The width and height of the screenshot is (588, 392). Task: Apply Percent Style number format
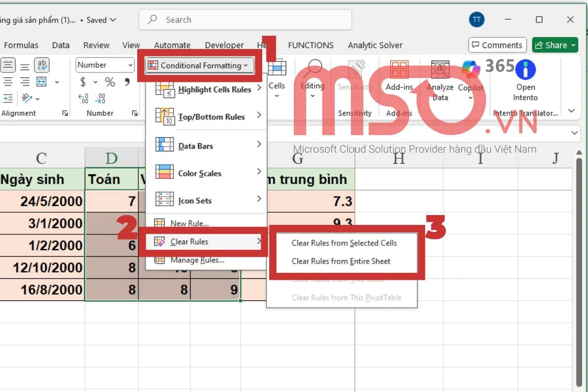pyautogui.click(x=110, y=82)
